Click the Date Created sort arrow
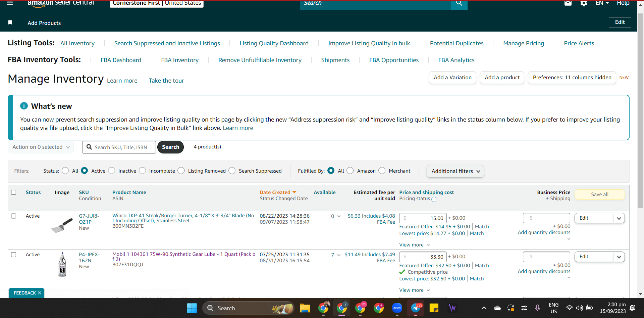Image resolution: width=644 pixels, height=318 pixels. pos(294,192)
